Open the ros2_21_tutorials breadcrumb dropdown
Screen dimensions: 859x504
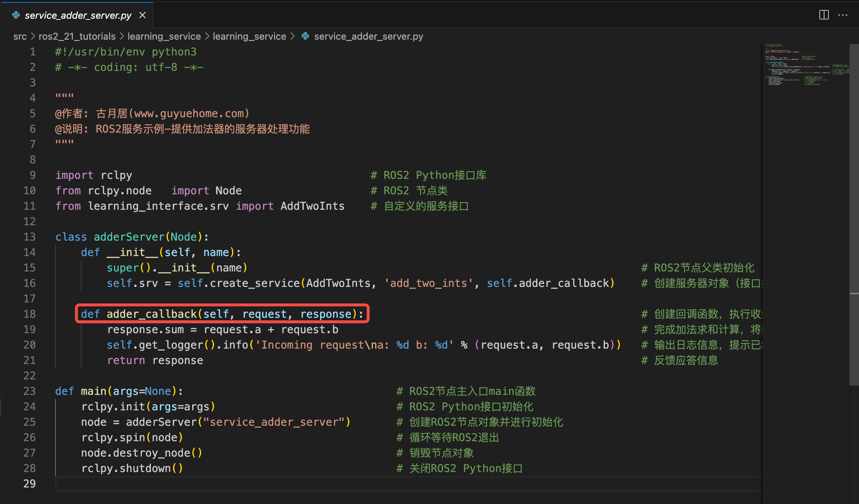(77, 36)
